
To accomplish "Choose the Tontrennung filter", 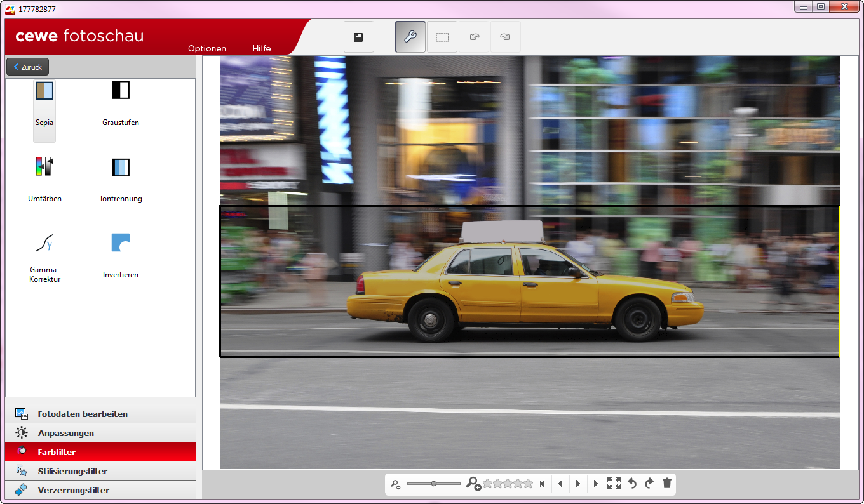I will point(120,168).
